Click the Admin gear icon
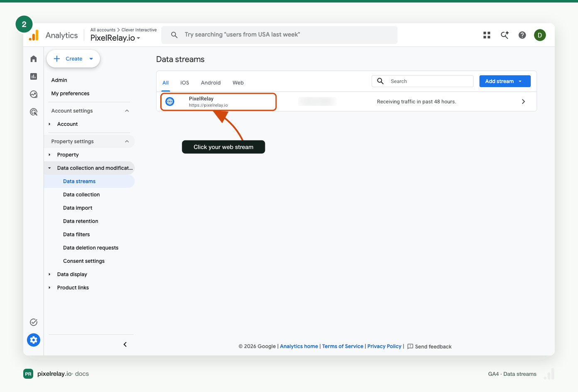The height and width of the screenshot is (392, 578). pos(34,340)
